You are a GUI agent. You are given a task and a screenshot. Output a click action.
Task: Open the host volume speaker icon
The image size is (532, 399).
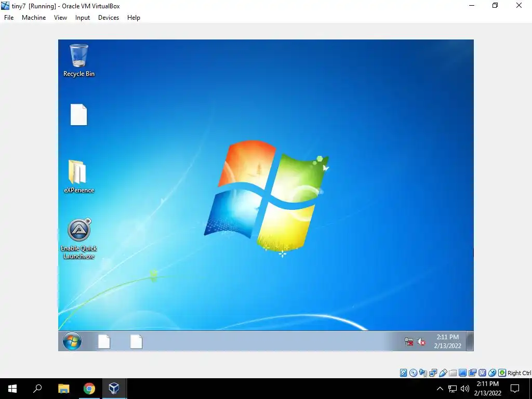coord(465,389)
